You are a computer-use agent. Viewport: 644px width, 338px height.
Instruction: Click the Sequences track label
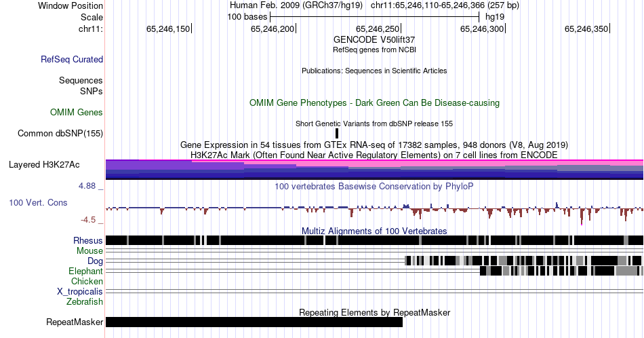[x=81, y=80]
